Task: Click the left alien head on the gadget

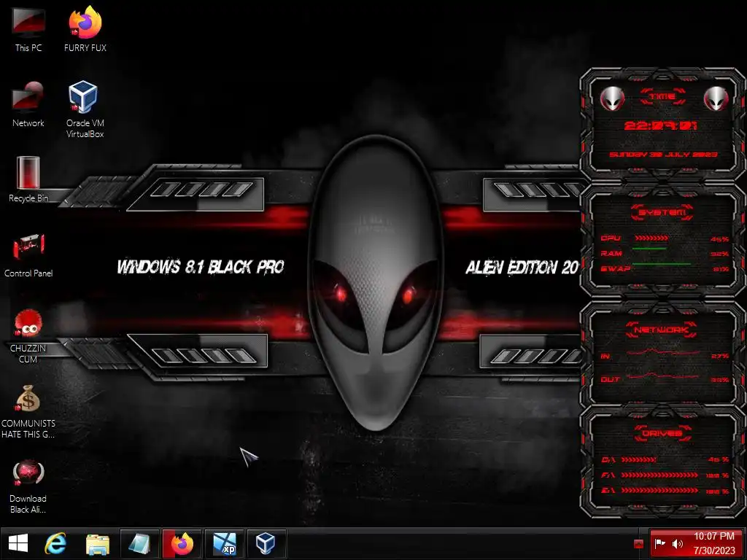Action: (613, 98)
